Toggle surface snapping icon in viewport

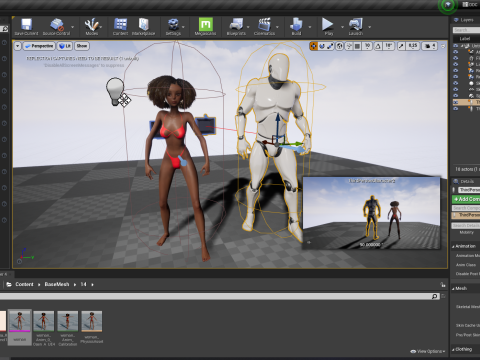[x=349, y=46]
